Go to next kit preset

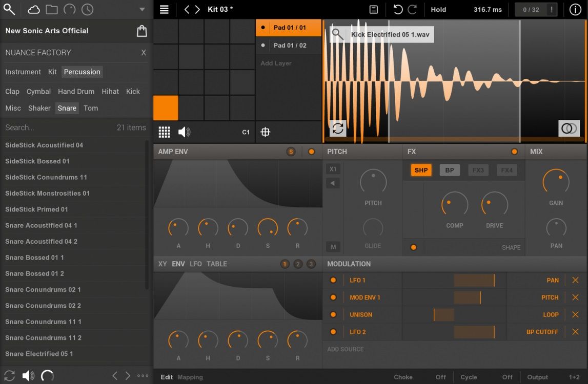pyautogui.click(x=198, y=9)
